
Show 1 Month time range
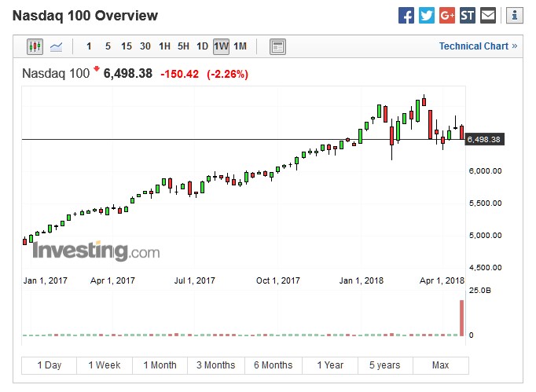160,365
